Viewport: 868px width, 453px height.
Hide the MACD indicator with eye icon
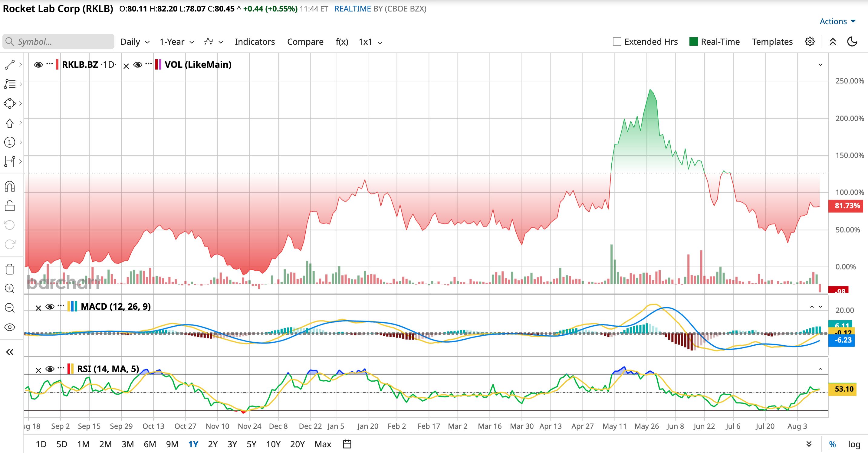point(50,307)
